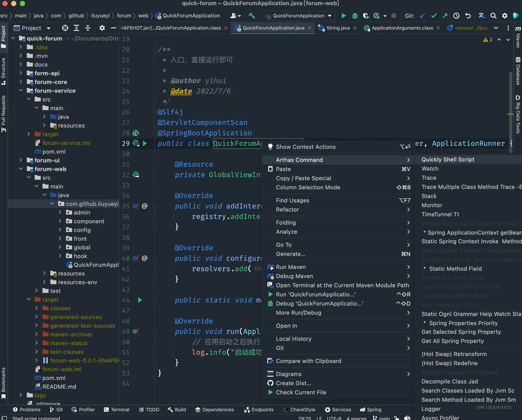Open the Database tool window
This screenshot has height=420, width=522.
pyautogui.click(x=518, y=71)
